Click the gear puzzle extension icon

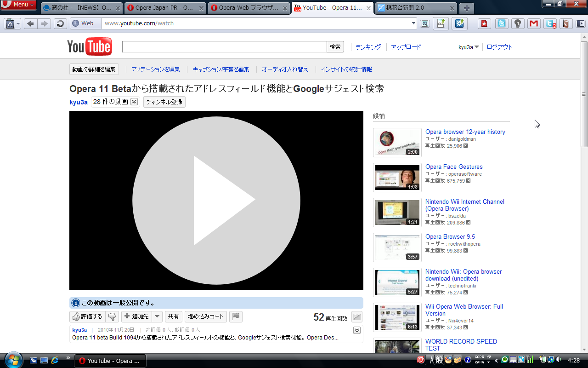point(459,23)
